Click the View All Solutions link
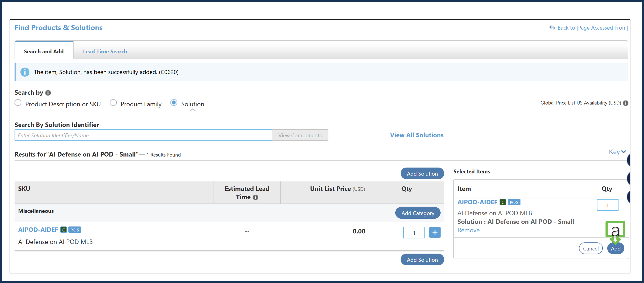The height and width of the screenshot is (283, 644). click(417, 135)
